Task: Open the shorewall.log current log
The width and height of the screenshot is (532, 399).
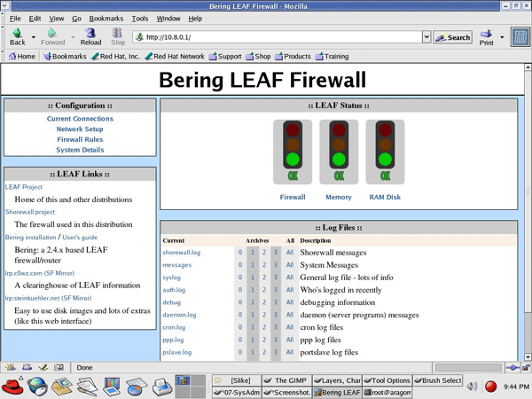Action: tap(182, 253)
